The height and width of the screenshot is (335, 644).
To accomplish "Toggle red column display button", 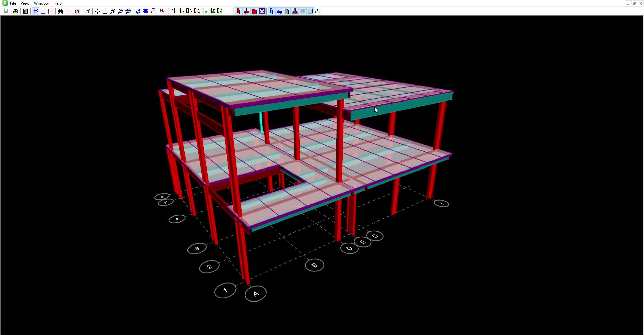I will [239, 11].
